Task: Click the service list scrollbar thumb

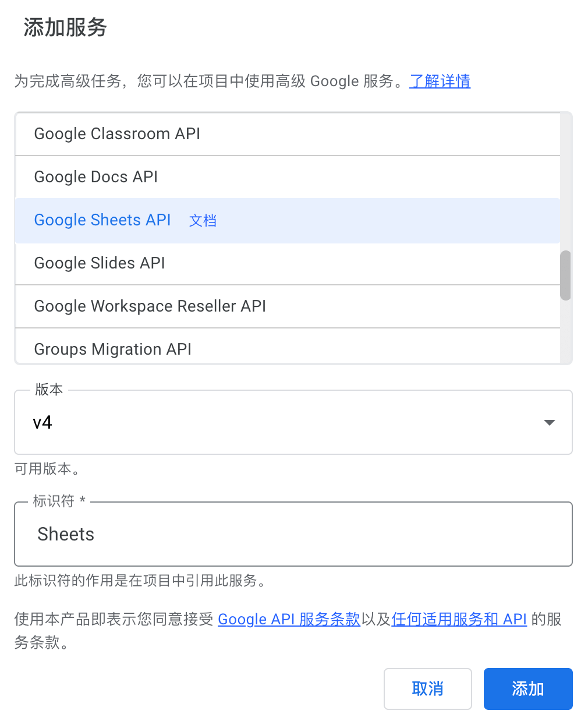Action: [x=565, y=275]
